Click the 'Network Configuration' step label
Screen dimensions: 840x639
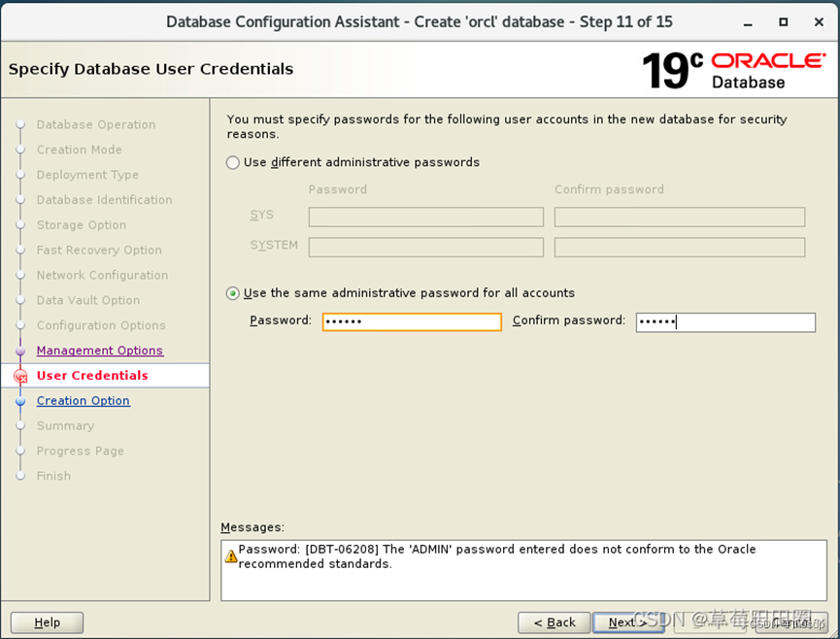point(102,275)
